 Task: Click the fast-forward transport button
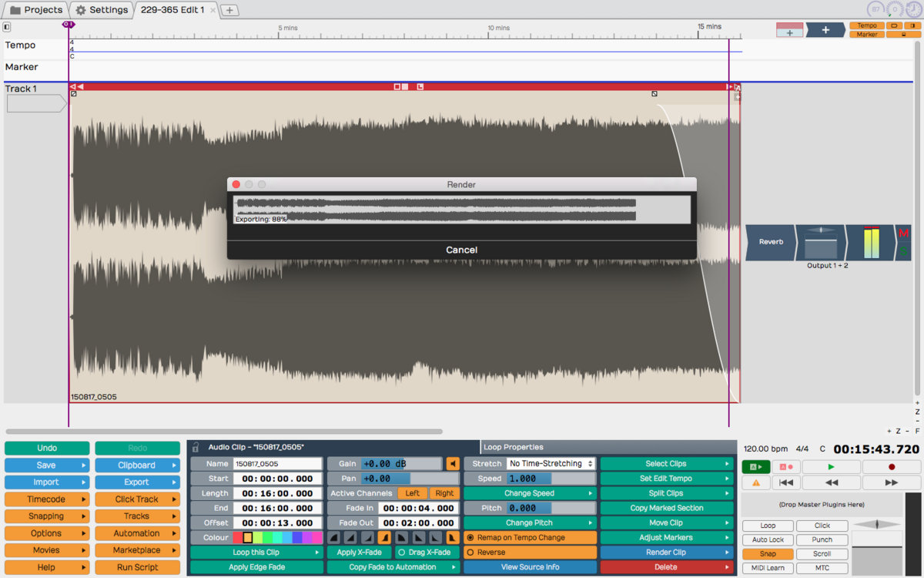(891, 482)
